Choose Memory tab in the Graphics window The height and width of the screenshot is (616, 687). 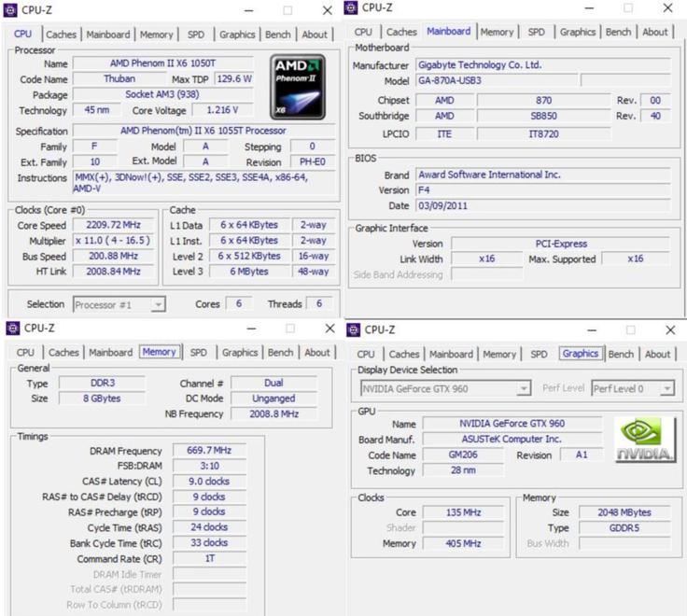[499, 355]
